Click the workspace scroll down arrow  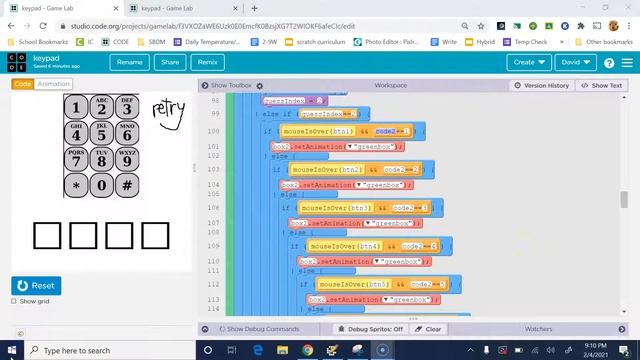pyautogui.click(x=624, y=311)
